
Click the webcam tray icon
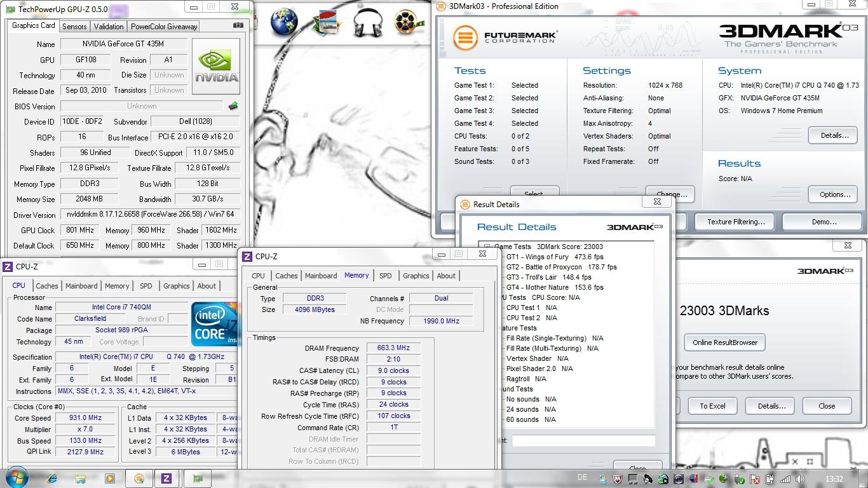[x=679, y=479]
